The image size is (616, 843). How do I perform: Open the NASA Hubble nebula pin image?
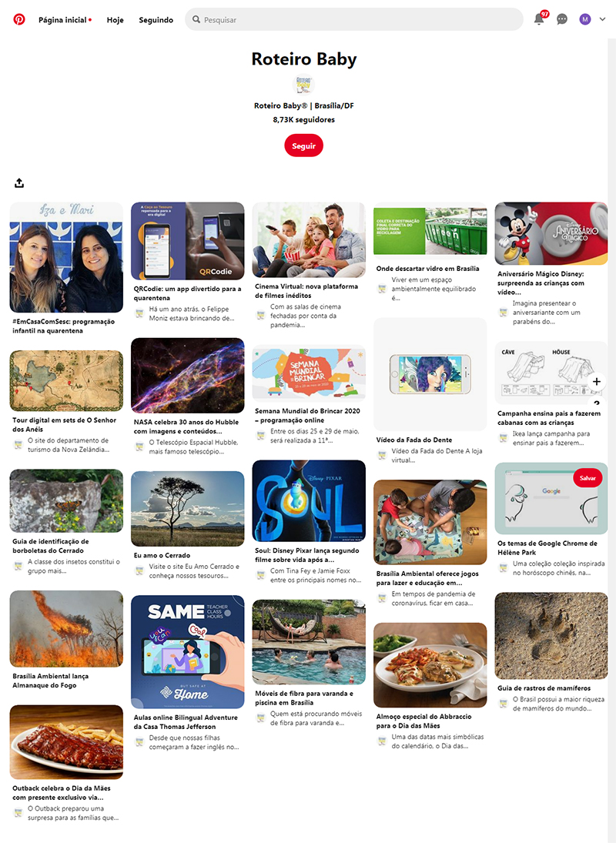(x=188, y=375)
